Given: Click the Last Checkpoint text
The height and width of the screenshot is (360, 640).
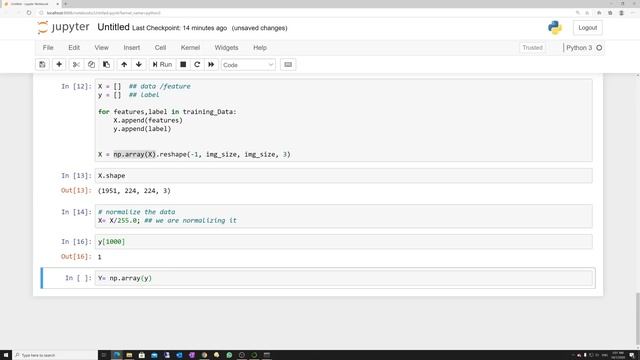Looking at the screenshot, I should point(179,28).
